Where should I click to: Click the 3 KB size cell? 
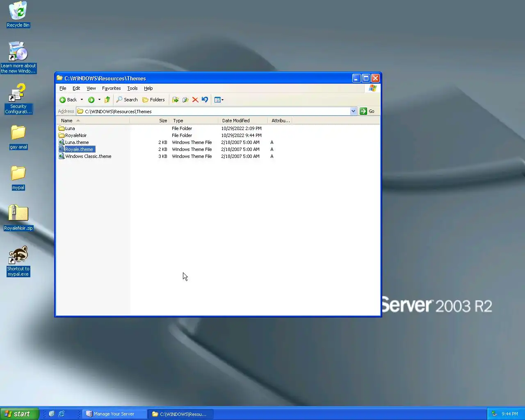click(163, 156)
